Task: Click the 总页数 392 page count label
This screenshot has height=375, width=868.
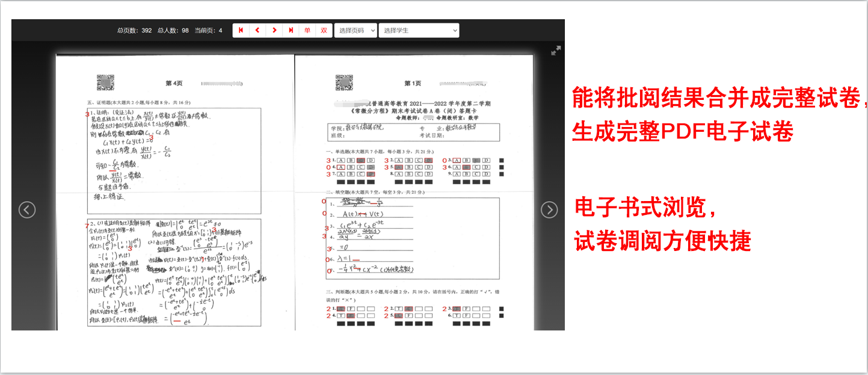Action: coord(134,30)
